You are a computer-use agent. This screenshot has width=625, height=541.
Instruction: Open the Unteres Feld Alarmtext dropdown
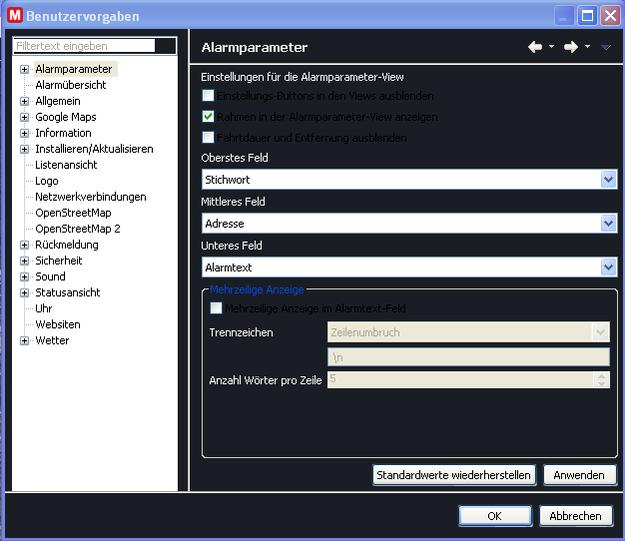(x=608, y=267)
